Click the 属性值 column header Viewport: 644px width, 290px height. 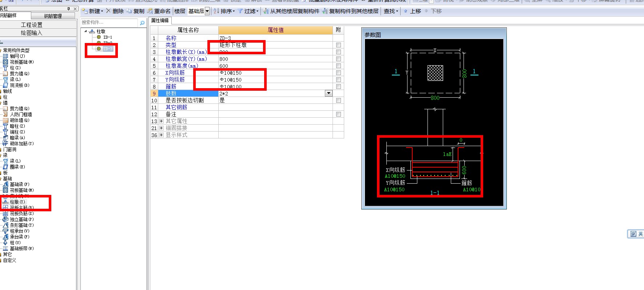coord(275,30)
